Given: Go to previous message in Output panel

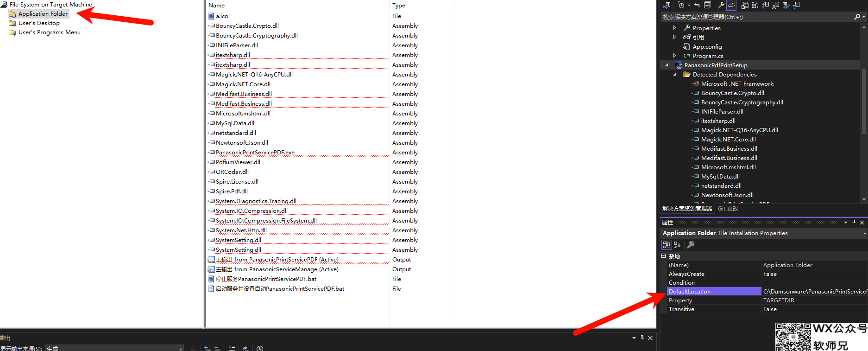Looking at the screenshot, I should [x=207, y=348].
